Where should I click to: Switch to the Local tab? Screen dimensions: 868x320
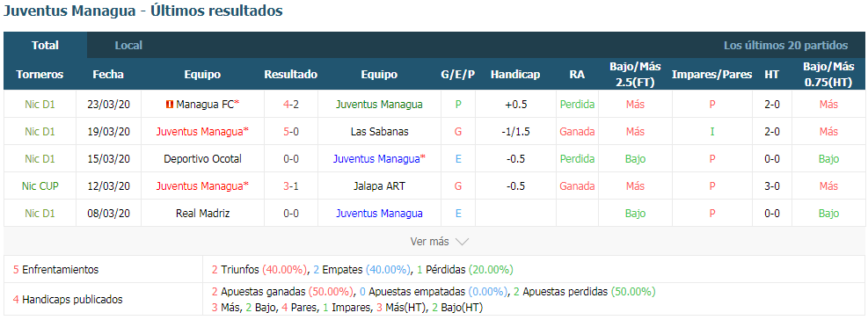coord(128,46)
